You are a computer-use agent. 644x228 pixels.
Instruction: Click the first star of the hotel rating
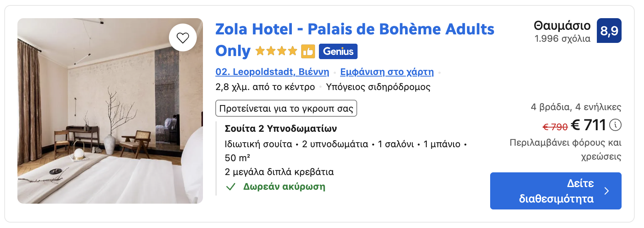tap(260, 51)
